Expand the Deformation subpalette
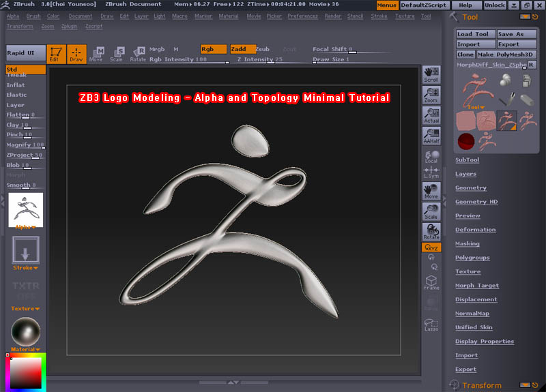546x392 pixels. pyautogui.click(x=475, y=230)
